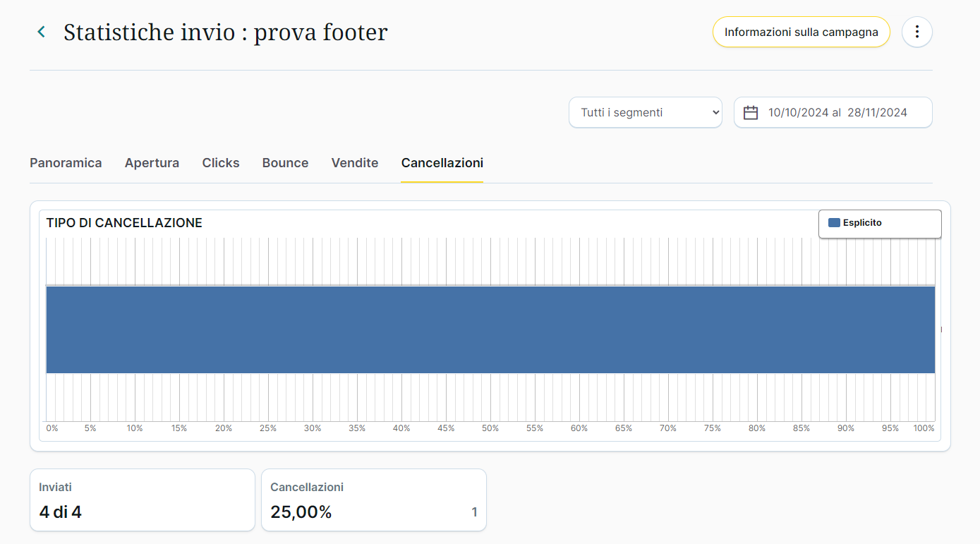Click the 50% label on chart axis

pyautogui.click(x=490, y=428)
